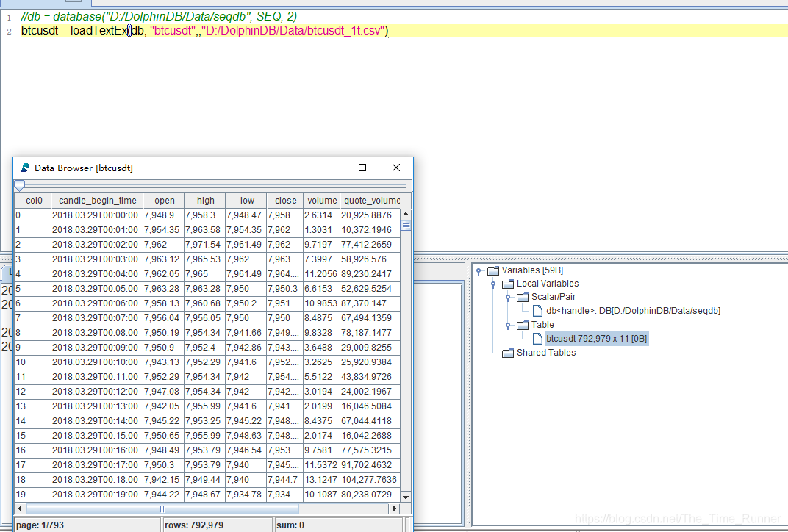This screenshot has width=788, height=532.
Task: Click the Data Browser window app icon
Action: 25,168
